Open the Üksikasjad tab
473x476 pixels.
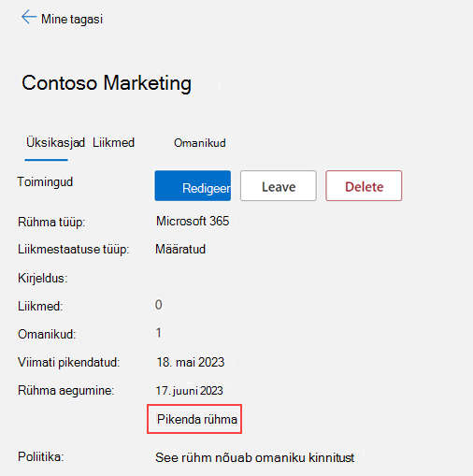tap(55, 143)
